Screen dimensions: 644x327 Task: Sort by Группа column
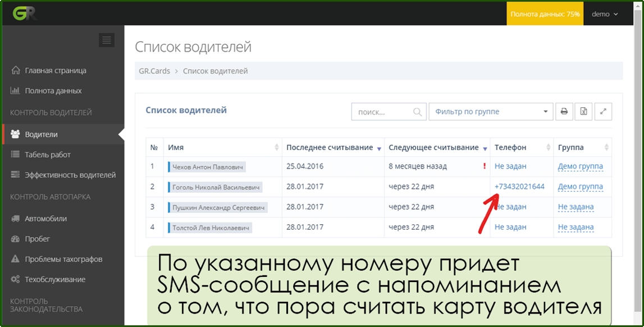[583, 147]
